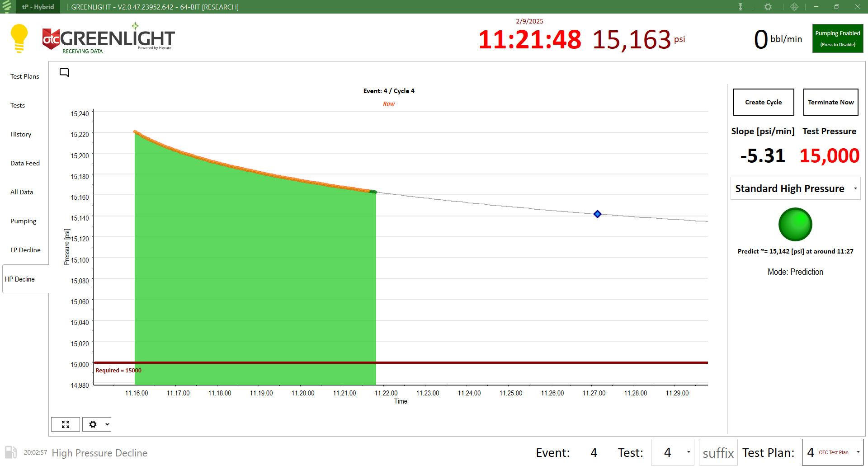Viewport: 868px width, 470px height.
Task: Toggle the Pumping Enabled button
Action: [x=837, y=38]
